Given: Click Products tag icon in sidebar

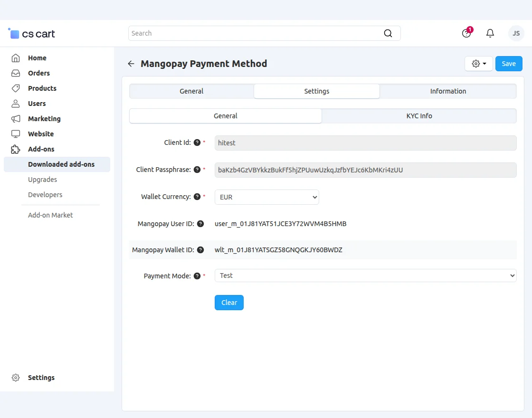Looking at the screenshot, I should [16, 88].
